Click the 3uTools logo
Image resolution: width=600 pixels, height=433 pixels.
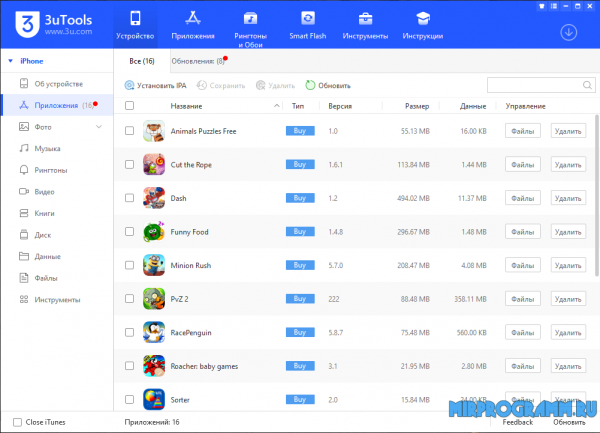54,24
